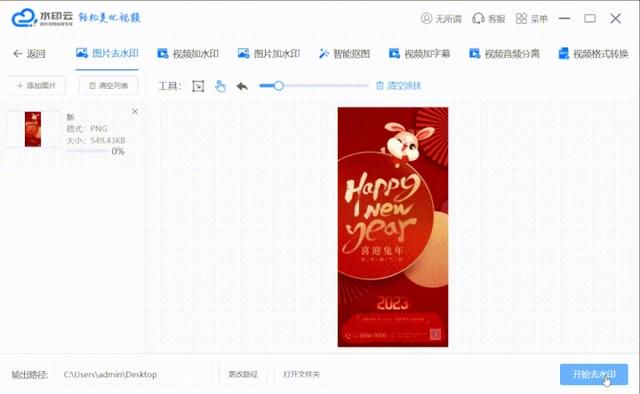Viewport: 640px width, 394px height.
Task: Click the 0% progress value
Action: 118,151
